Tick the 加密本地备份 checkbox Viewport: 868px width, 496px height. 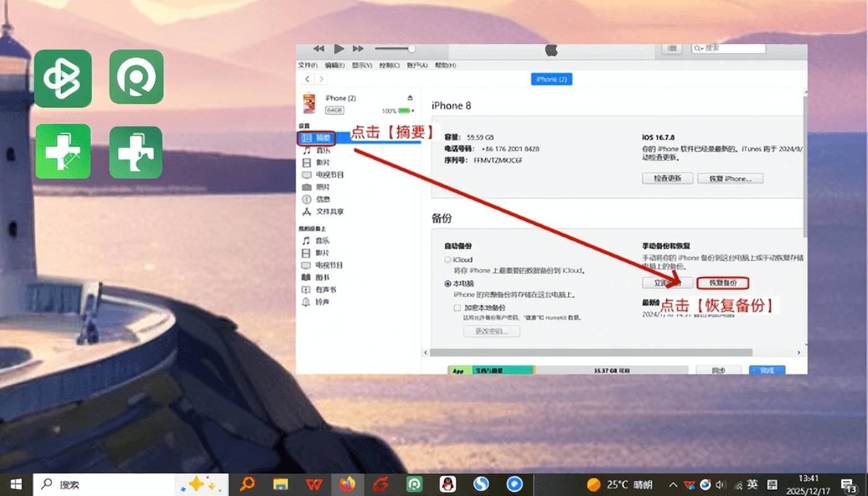tap(458, 308)
